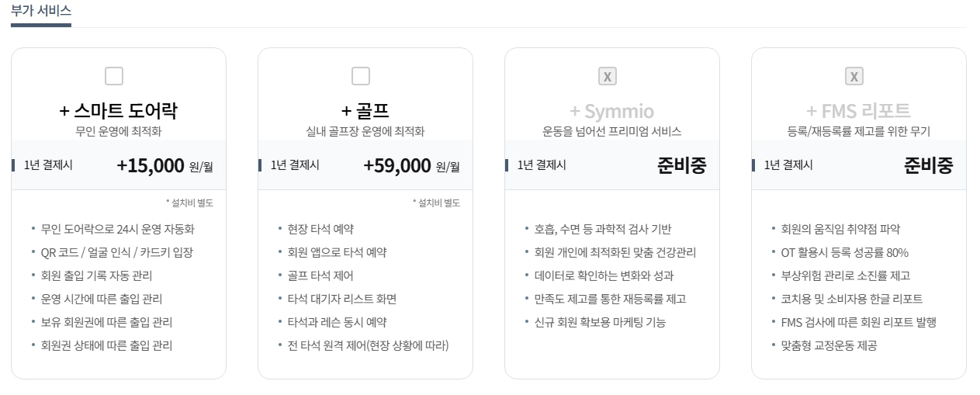Viewport: 980px width, 395px height.
Task: Click 설치비 별도 note under golf price
Action: (x=437, y=203)
